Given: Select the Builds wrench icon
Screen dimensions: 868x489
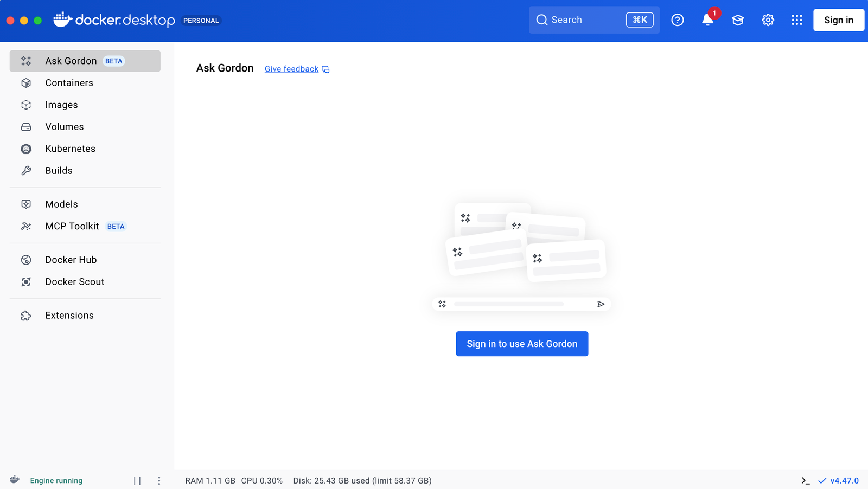Looking at the screenshot, I should point(26,170).
